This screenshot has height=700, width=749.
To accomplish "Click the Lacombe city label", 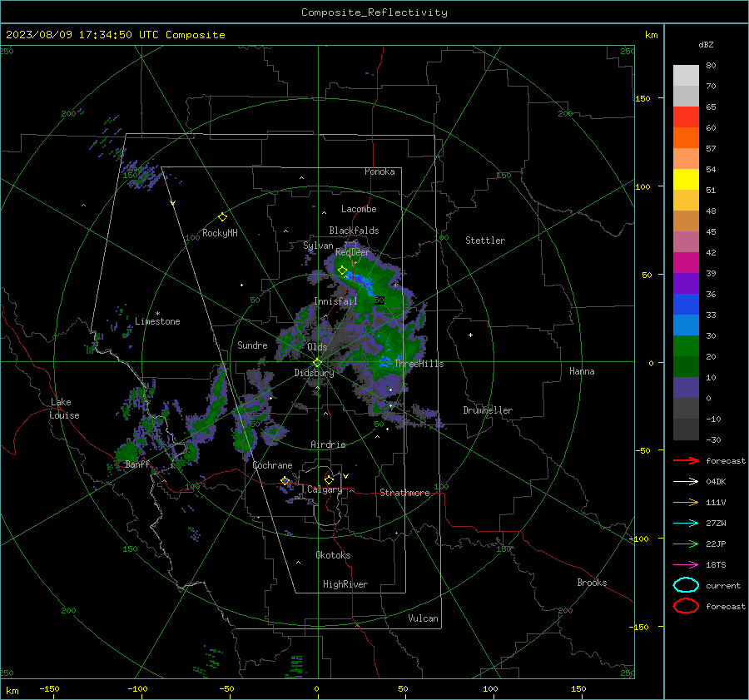I will click(359, 209).
